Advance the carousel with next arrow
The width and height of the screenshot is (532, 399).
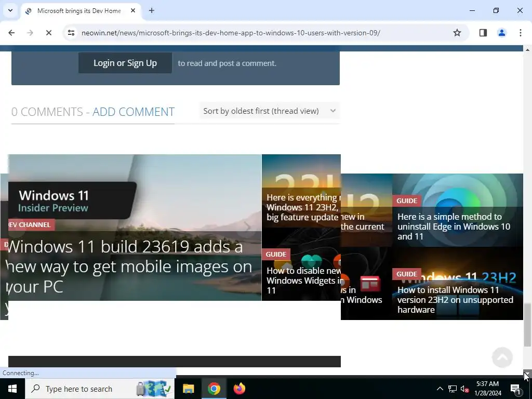(247, 227)
